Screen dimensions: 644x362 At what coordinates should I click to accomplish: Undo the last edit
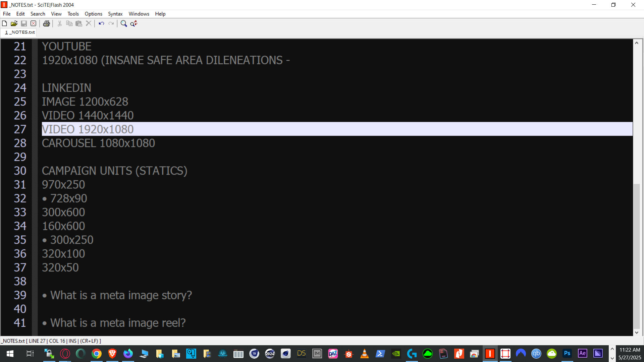coord(101,23)
